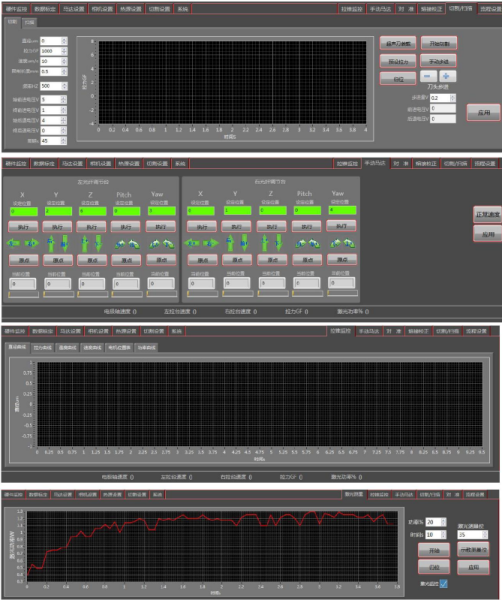Screen dimensions: 502x600
Task: Click right stage Y-axis up arrow
Action: [x=230, y=243]
